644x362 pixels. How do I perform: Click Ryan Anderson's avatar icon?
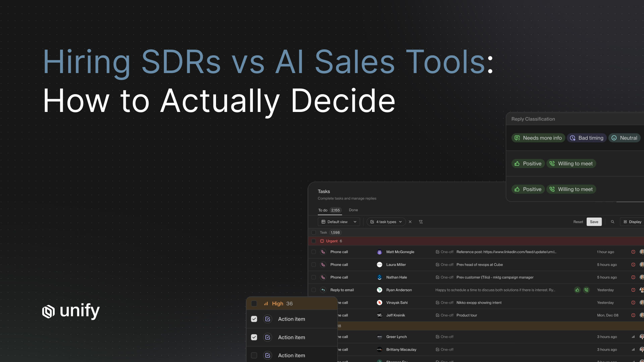380,290
